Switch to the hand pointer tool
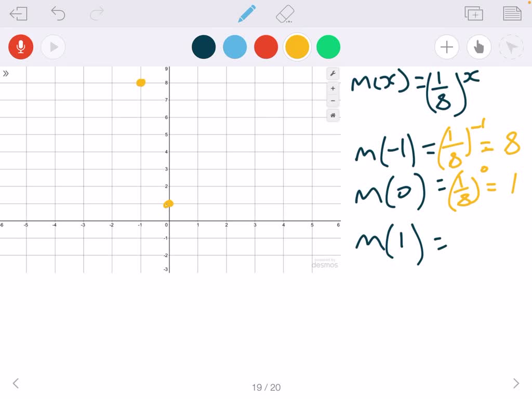The image size is (532, 399). [x=478, y=47]
